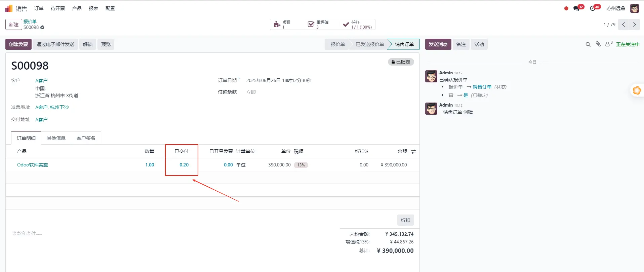Click the 金额 column header

pos(402,151)
